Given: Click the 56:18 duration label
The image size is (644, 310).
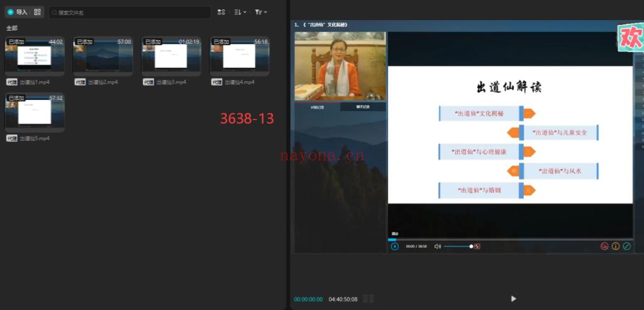Looking at the screenshot, I should (x=261, y=42).
